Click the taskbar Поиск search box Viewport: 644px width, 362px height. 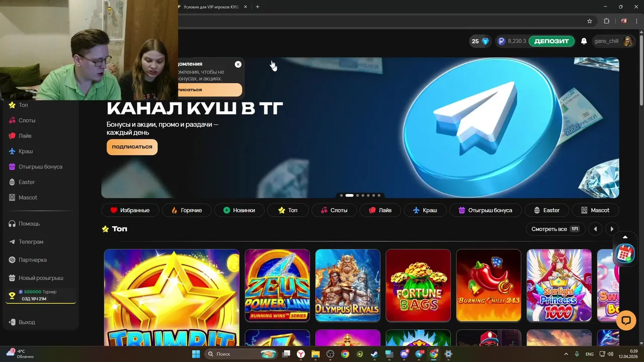point(242,354)
